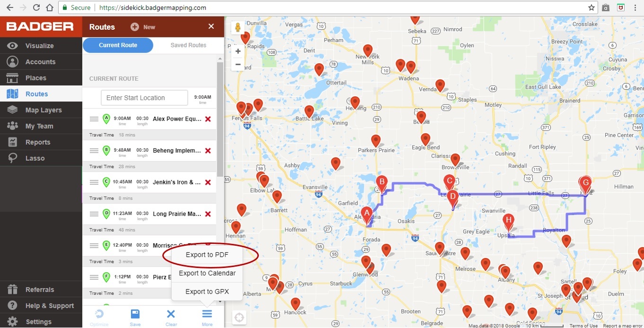Click route marker A on the map

point(367,215)
